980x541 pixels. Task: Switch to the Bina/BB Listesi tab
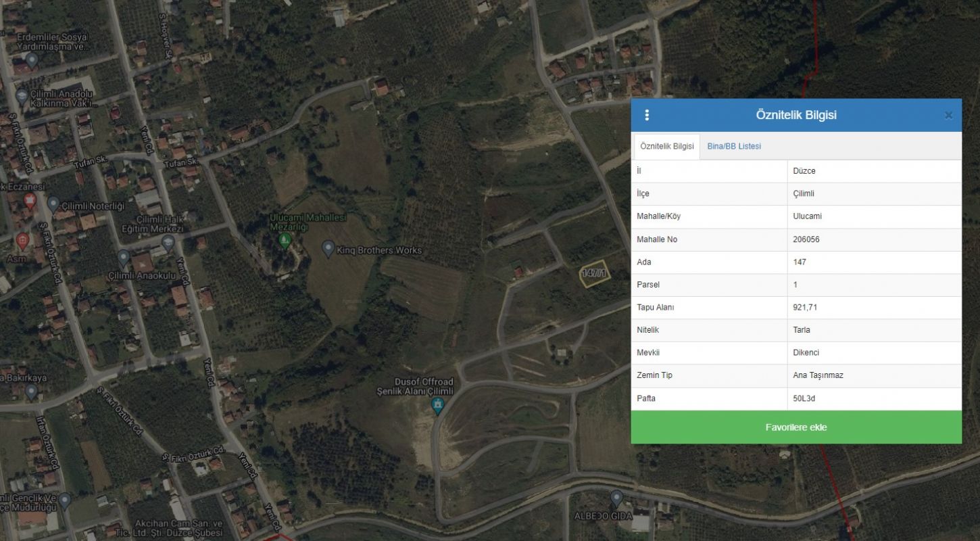coord(734,146)
